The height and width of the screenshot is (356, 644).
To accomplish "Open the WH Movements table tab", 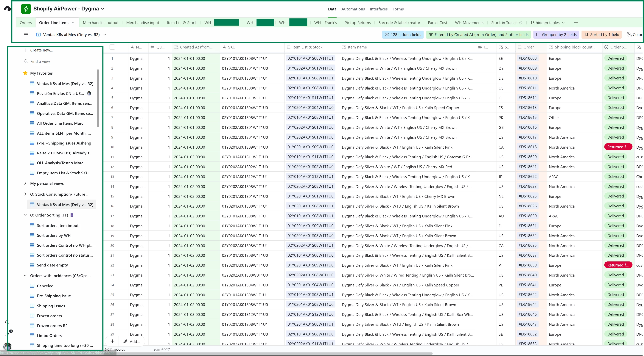I will coord(469,23).
